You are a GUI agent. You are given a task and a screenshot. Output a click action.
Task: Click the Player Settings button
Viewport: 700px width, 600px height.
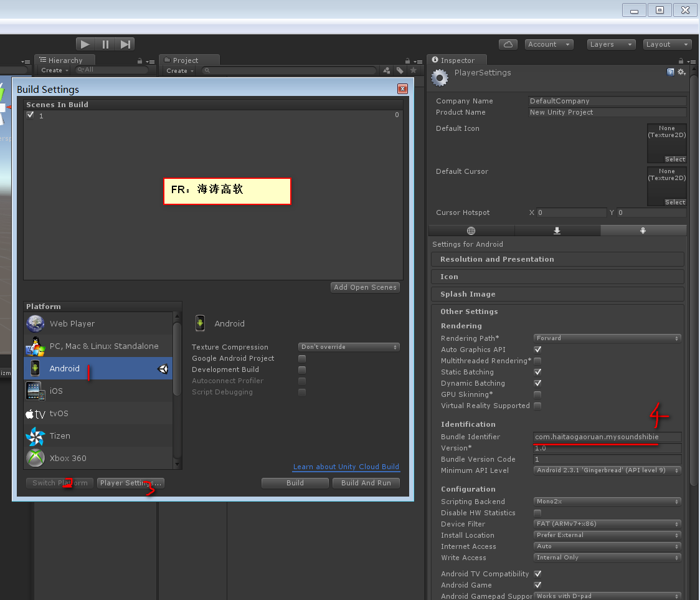pos(130,483)
